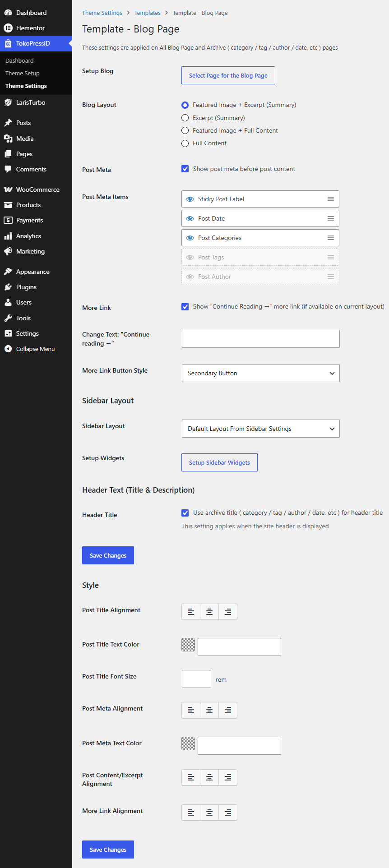Open TokoPressID Dashboard submenu item
This screenshot has width=389, height=868.
(19, 60)
